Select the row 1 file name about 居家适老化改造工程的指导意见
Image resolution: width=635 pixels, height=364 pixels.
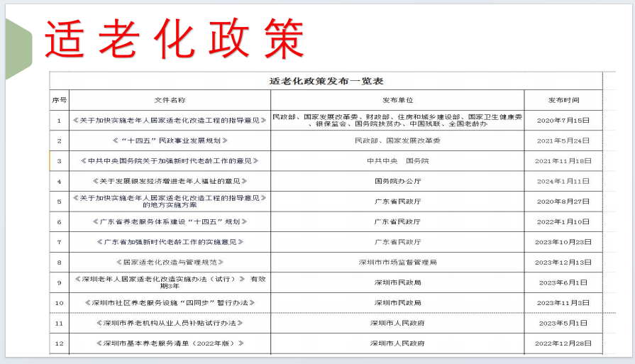[170, 120]
